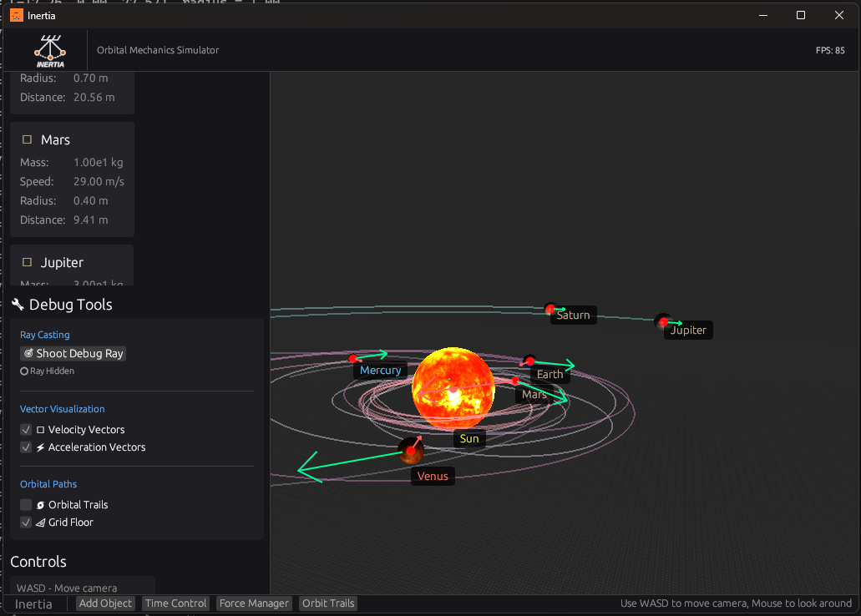This screenshot has height=616, width=861.
Task: Click the Venus planet in viewport
Action: (410, 451)
